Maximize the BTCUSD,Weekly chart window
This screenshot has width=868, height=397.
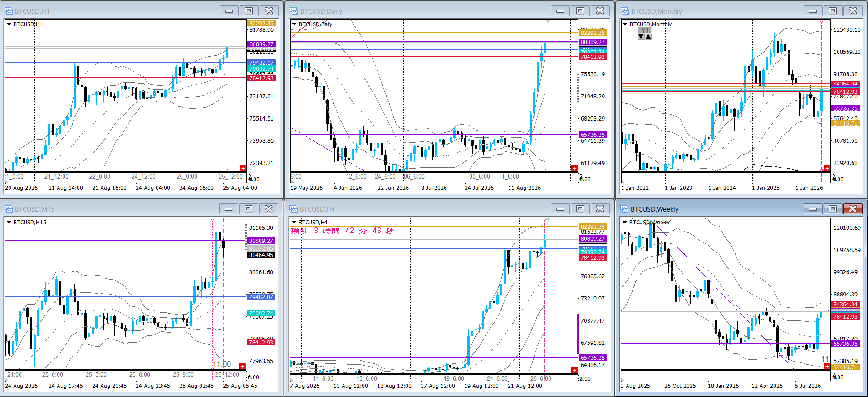coord(833,209)
